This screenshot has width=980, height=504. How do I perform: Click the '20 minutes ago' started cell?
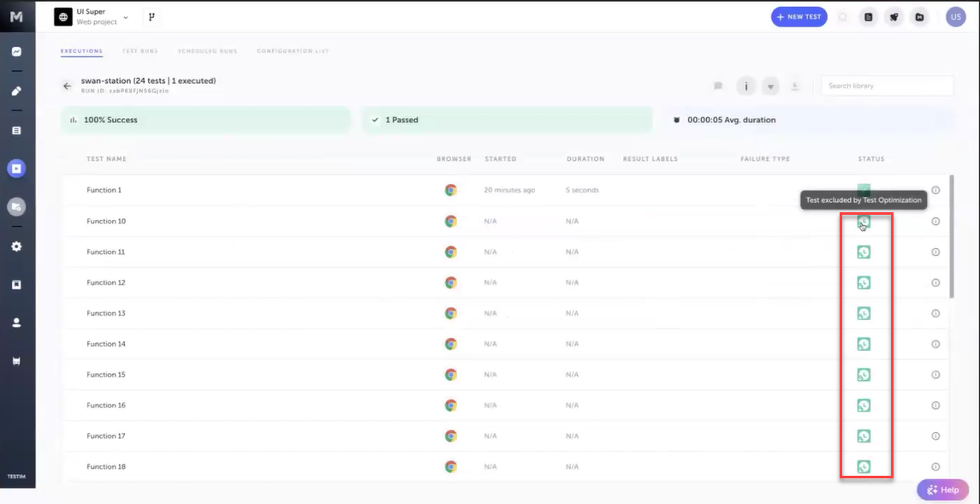click(x=509, y=190)
